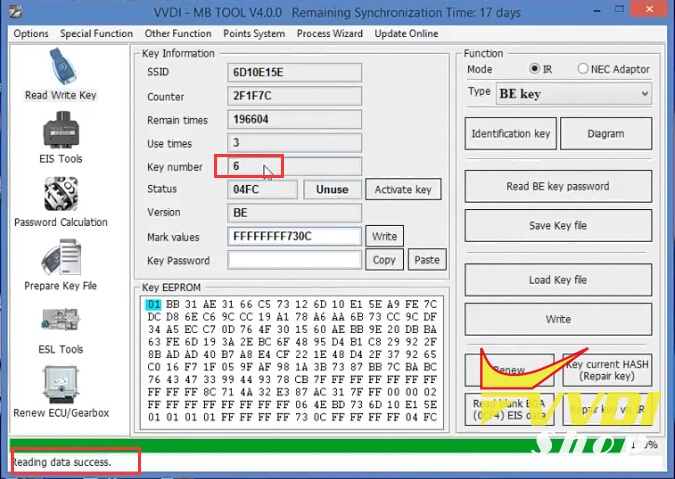Click Write button next to Mark values
Screen dimensions: 675x479
(x=384, y=236)
